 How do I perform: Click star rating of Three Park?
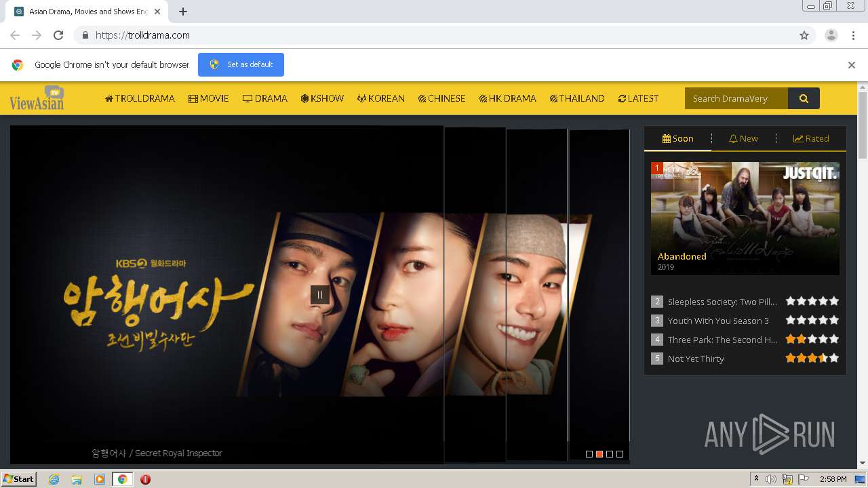pyautogui.click(x=812, y=339)
